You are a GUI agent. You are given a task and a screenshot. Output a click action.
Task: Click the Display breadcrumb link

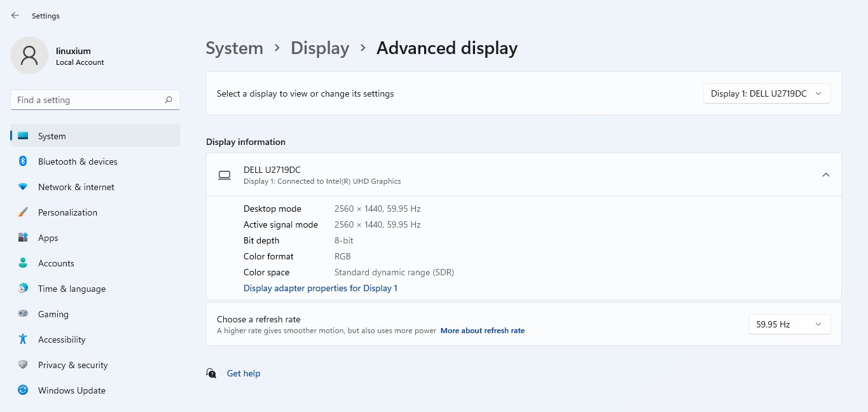pos(320,48)
